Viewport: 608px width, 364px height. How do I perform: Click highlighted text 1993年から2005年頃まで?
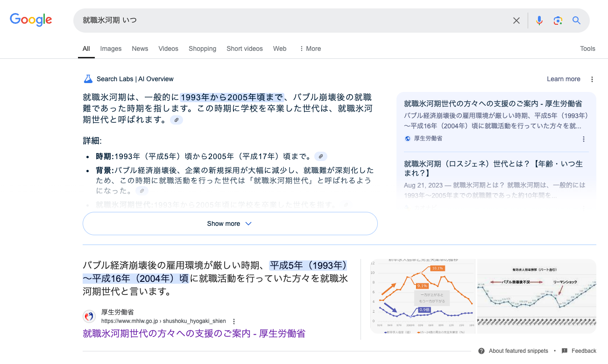pyautogui.click(x=232, y=98)
